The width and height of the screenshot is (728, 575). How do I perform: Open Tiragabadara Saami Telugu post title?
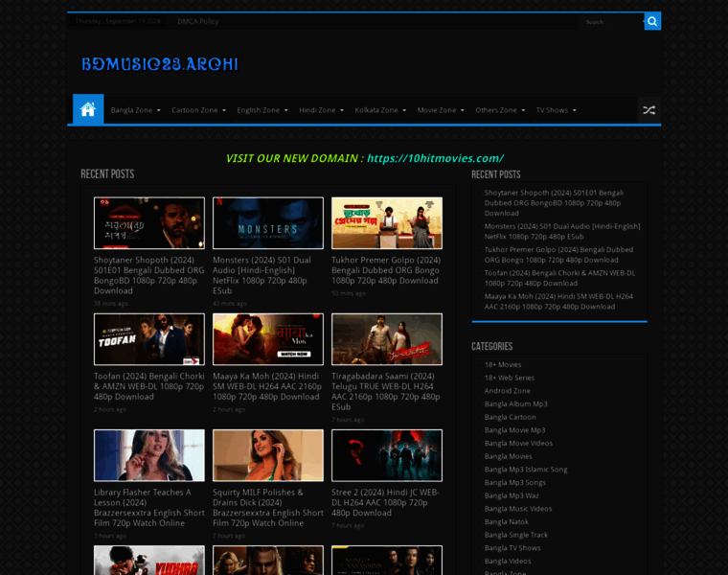[x=386, y=392]
